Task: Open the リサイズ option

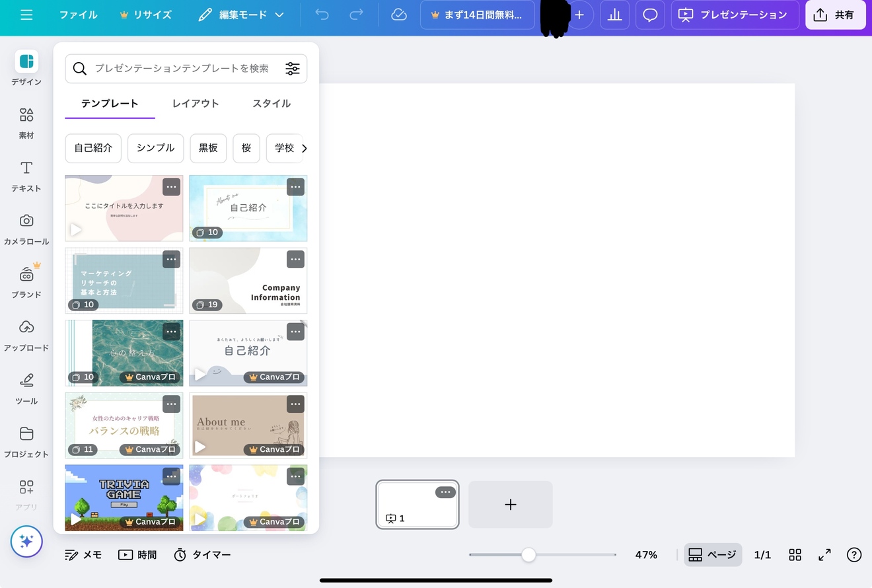Action: click(145, 15)
